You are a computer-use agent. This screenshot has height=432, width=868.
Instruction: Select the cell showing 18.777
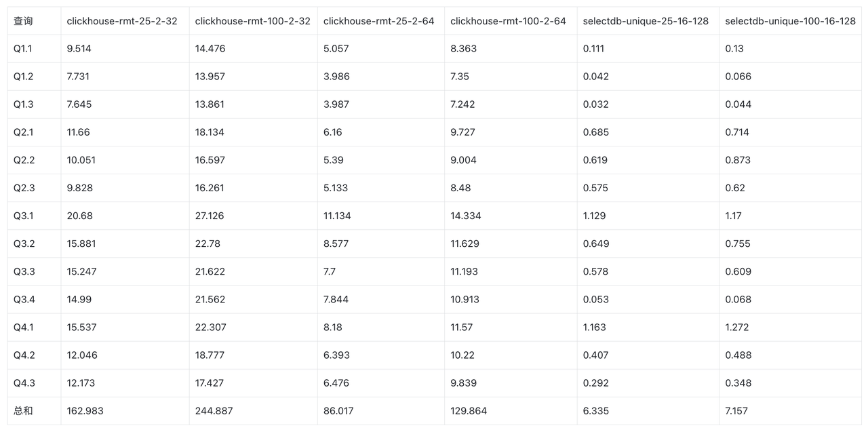pyautogui.click(x=210, y=355)
